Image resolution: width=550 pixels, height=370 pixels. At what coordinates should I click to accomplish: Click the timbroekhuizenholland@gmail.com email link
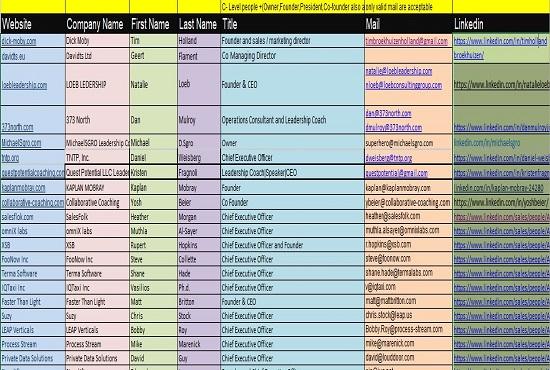click(x=407, y=41)
